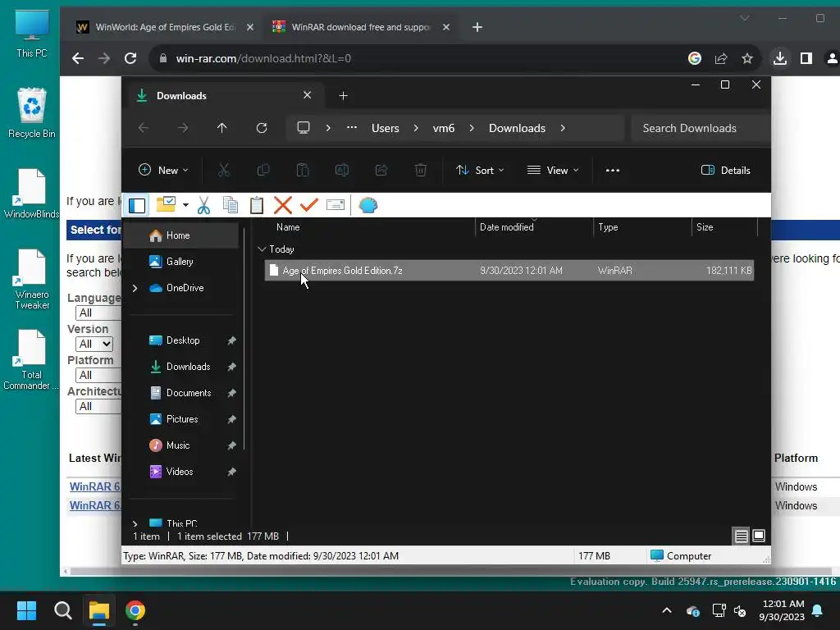The image size is (840, 630).
Task: Go back in Chrome
Action: (x=78, y=58)
